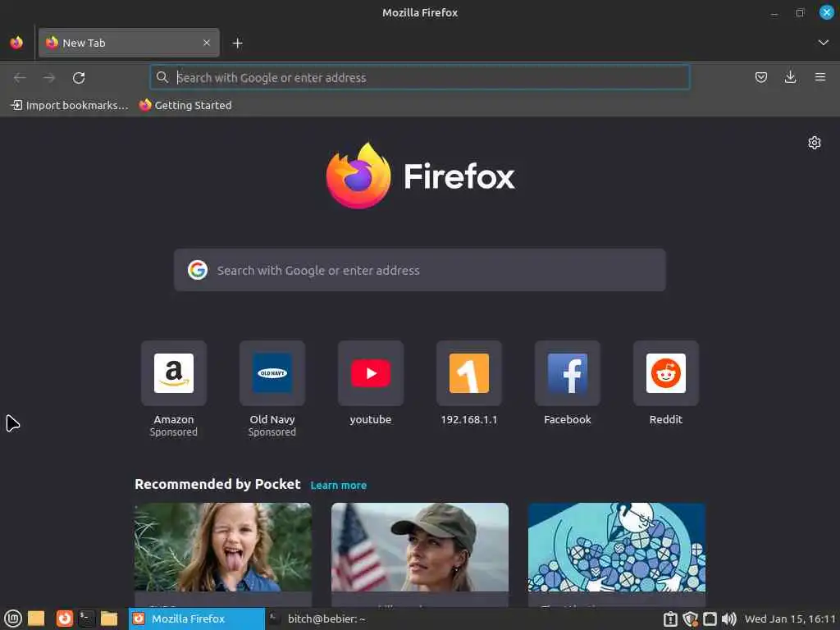Go back with the back arrow

(x=20, y=78)
